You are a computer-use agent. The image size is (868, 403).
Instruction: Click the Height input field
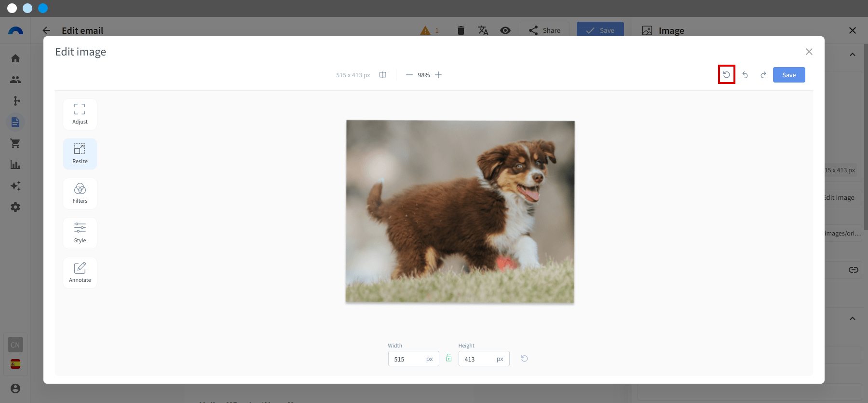484,359
